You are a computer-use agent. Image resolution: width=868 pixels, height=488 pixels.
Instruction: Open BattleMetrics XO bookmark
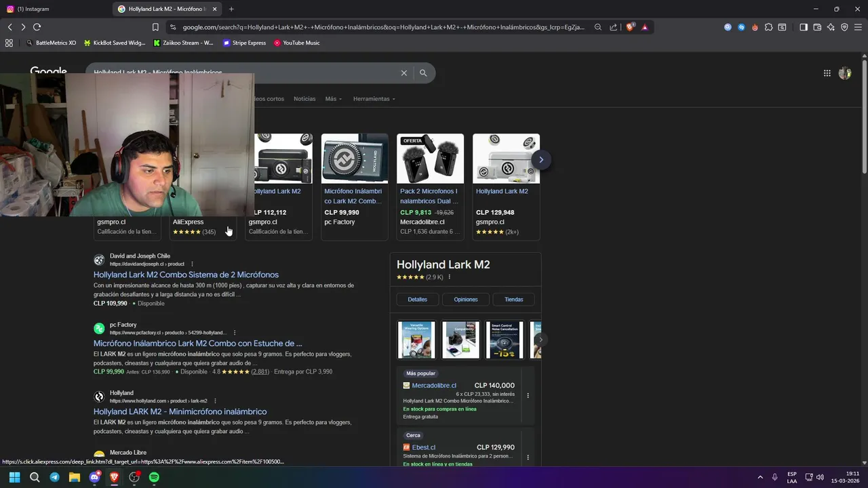point(51,43)
